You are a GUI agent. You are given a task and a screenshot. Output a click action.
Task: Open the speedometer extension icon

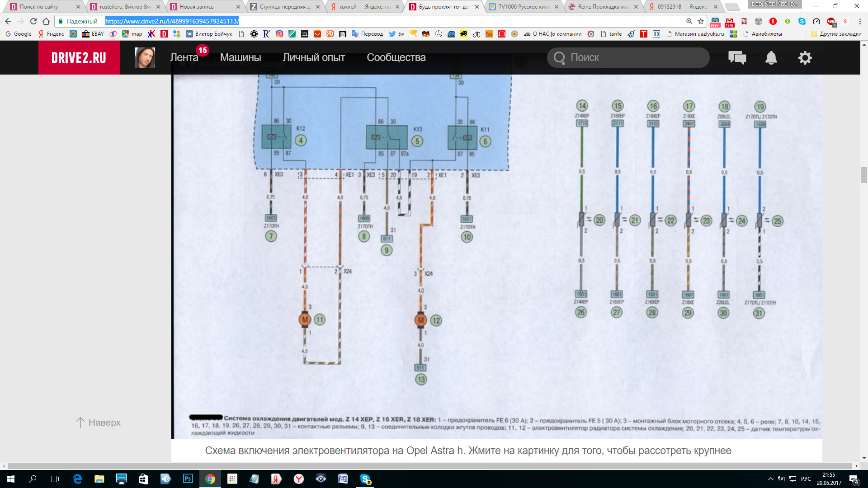coord(816,21)
